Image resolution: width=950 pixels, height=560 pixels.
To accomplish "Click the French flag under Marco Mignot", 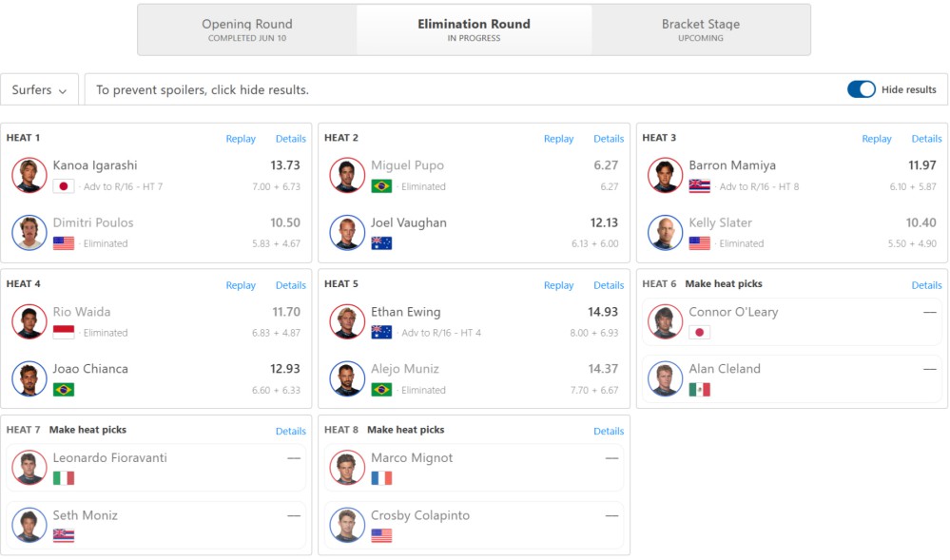I will [381, 479].
